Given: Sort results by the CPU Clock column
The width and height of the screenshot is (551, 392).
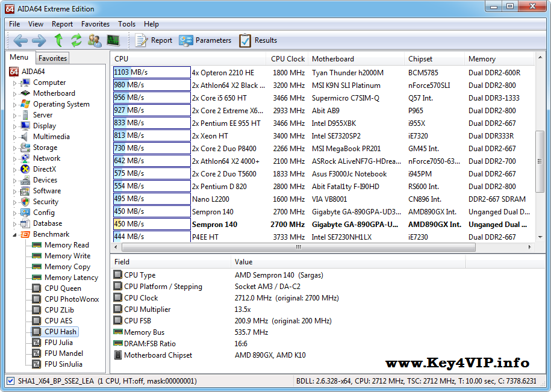Looking at the screenshot, I should 288,59.
